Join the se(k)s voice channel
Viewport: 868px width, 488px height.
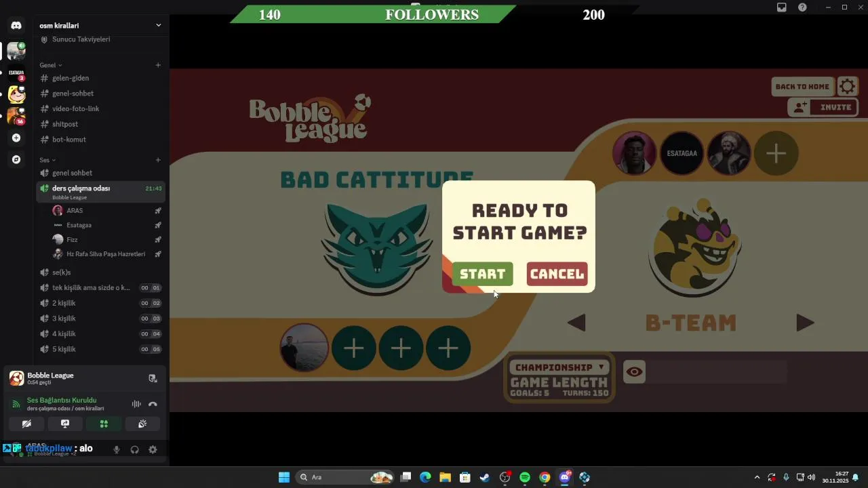tap(100, 272)
